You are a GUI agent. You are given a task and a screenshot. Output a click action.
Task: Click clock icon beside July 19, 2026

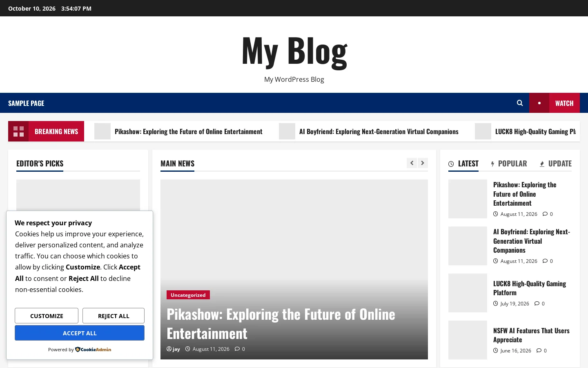(496, 303)
